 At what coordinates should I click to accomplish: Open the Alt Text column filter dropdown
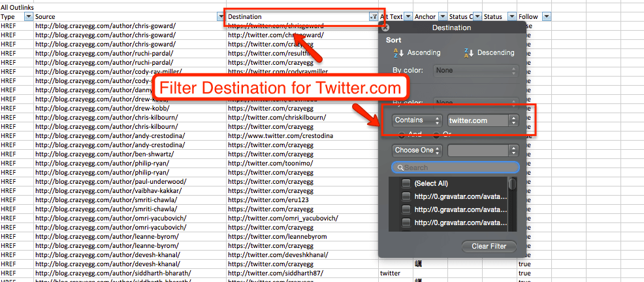(x=408, y=17)
